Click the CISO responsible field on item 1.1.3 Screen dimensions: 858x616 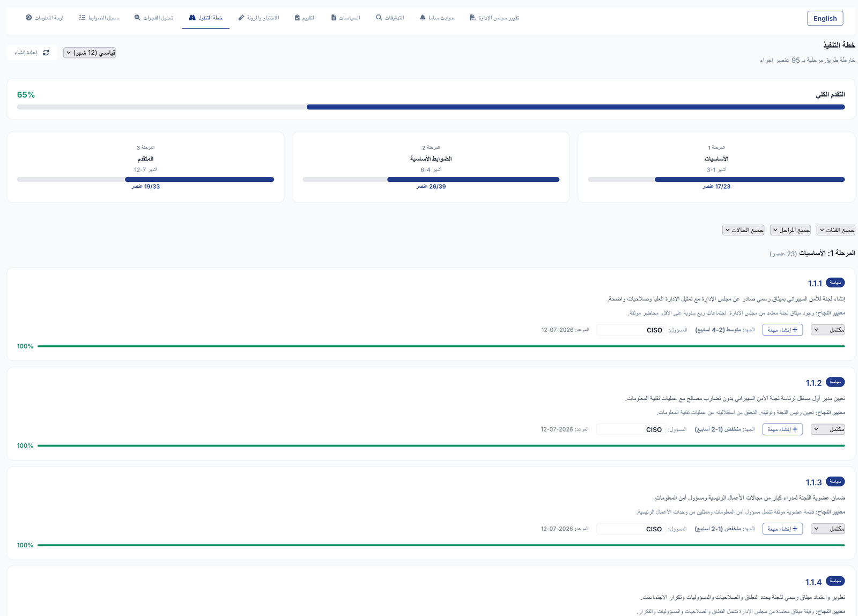coord(631,529)
